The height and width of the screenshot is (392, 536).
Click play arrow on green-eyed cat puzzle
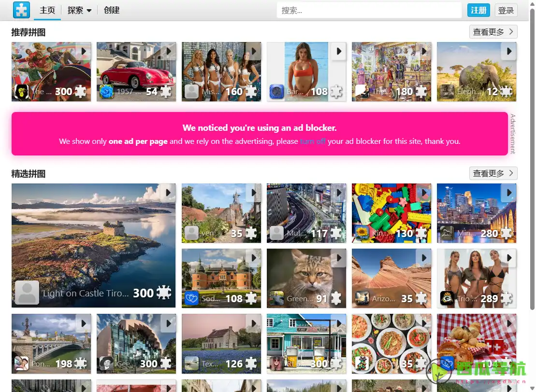(339, 258)
